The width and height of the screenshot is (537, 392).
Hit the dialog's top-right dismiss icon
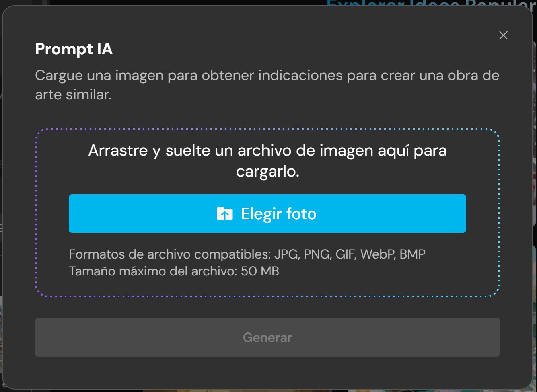503,35
